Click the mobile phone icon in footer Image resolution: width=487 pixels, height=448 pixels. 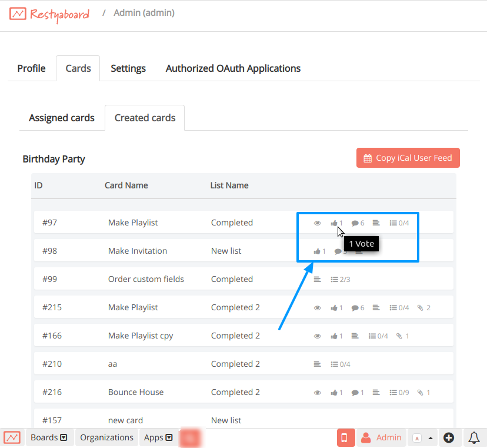(x=346, y=438)
